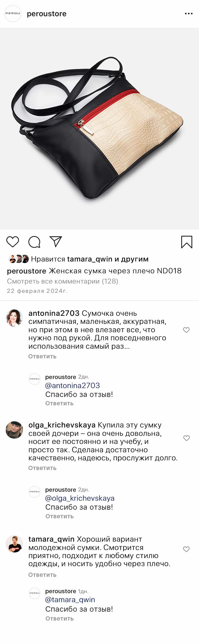View who liked the post
The width and height of the screenshot is (199, 644).
[x=90, y=259]
